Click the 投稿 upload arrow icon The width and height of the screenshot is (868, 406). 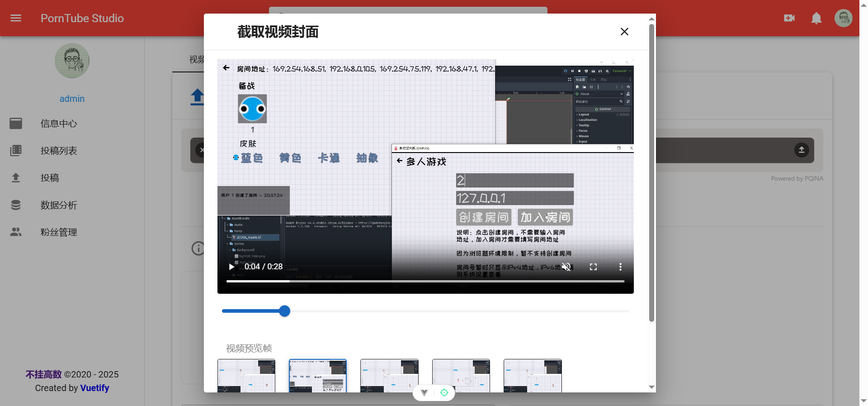point(16,177)
